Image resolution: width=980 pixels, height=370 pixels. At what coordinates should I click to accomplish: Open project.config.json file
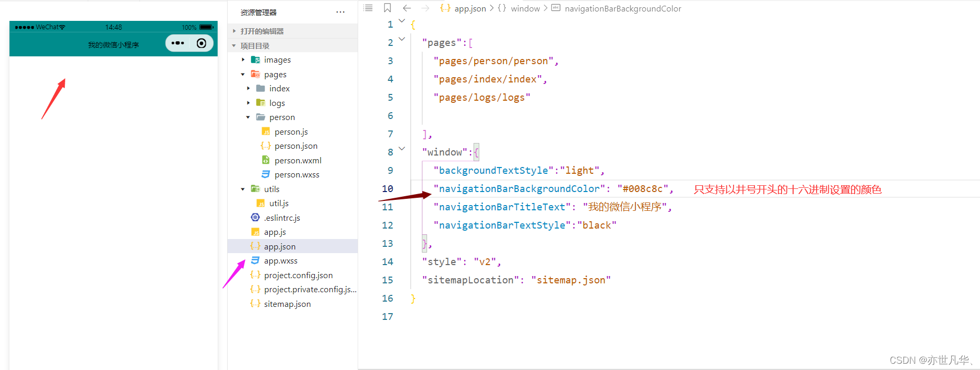tap(298, 276)
